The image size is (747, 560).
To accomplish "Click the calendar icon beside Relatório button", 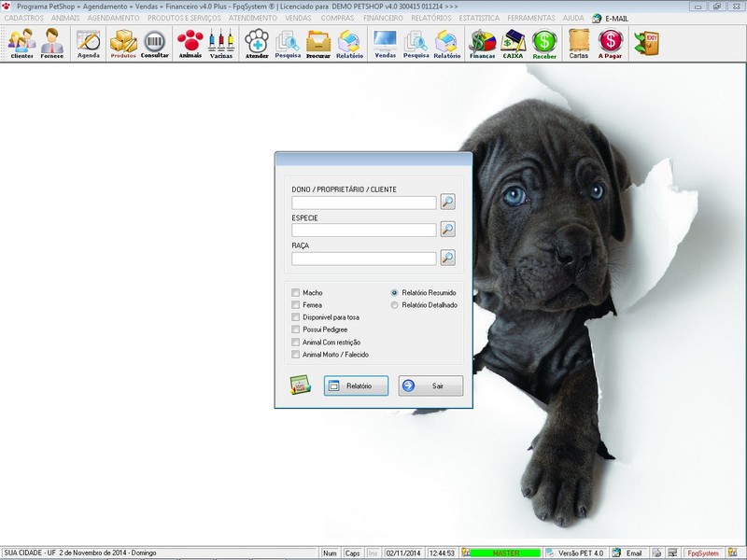I will 300,385.
